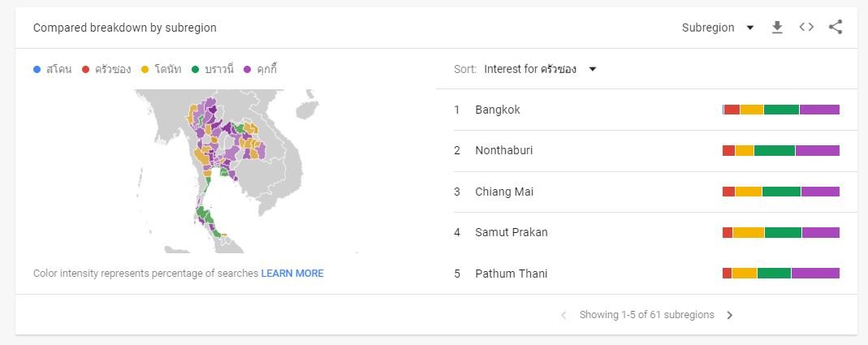The height and width of the screenshot is (345, 868).
Task: Click the green บราวนี่ legend label
Action: pyautogui.click(x=218, y=70)
